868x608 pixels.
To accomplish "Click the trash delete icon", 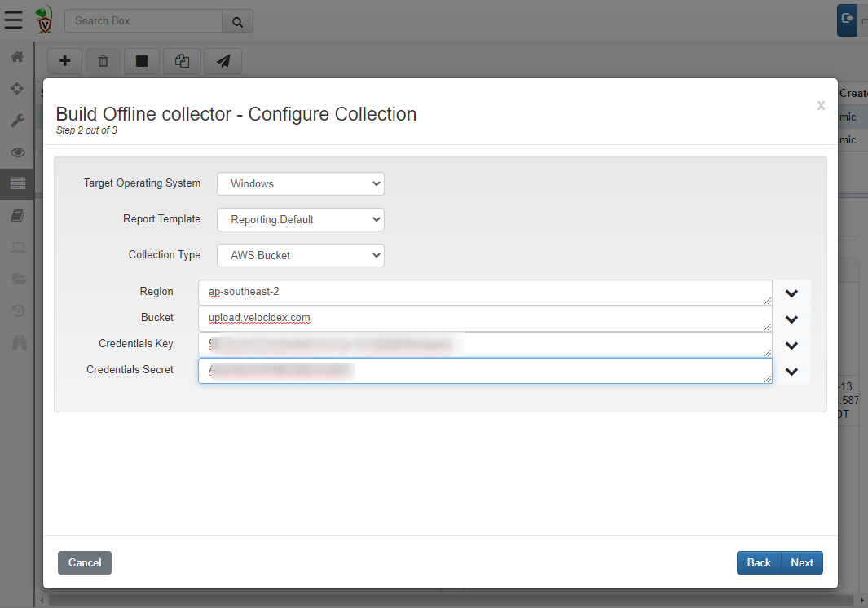I will 104,61.
